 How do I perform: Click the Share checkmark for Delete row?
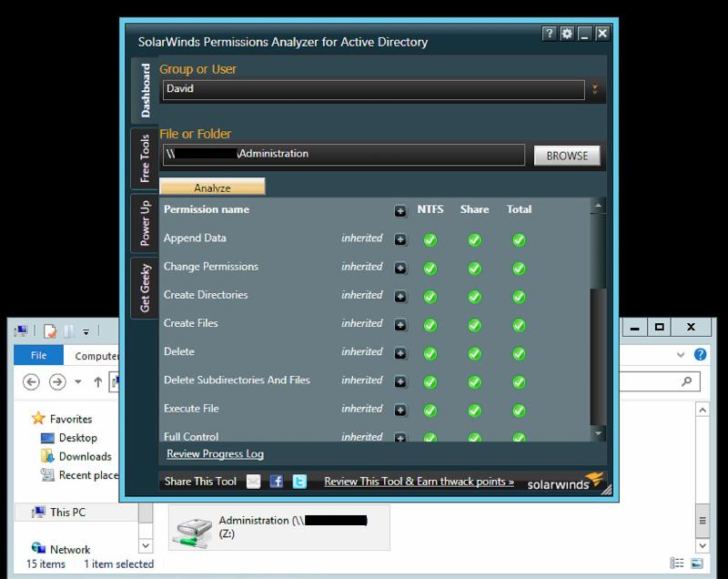click(x=474, y=354)
